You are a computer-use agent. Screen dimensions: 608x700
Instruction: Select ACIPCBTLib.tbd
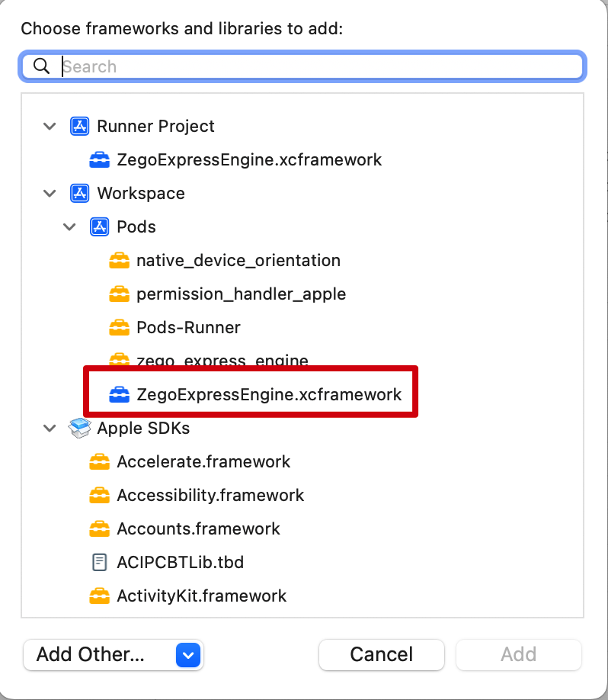pos(181,562)
